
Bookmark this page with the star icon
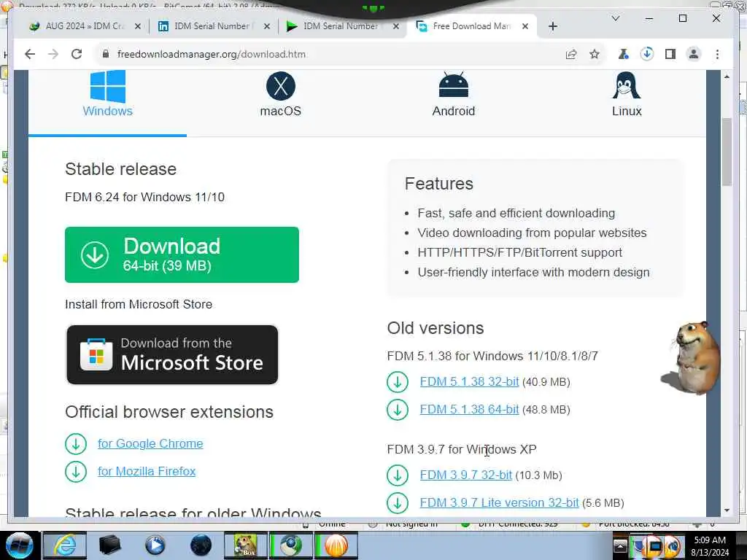click(594, 54)
